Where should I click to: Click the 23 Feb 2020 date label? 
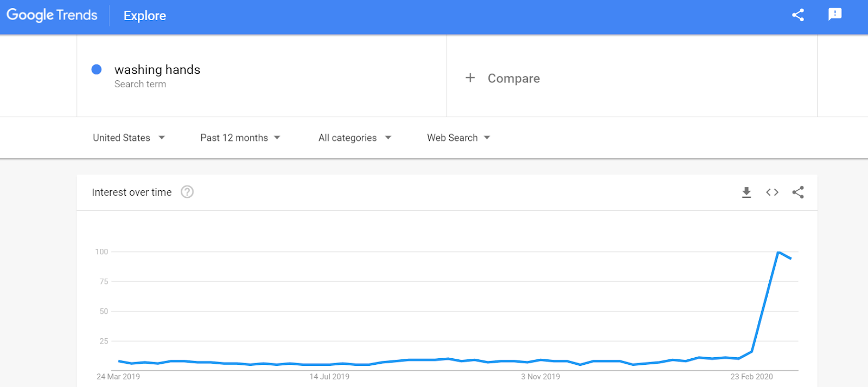(x=751, y=377)
